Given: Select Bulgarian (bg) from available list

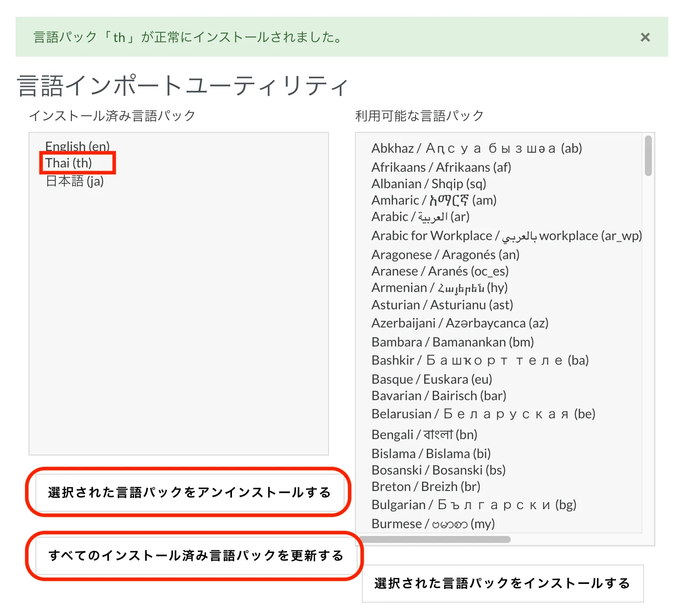Looking at the screenshot, I should 474,505.
